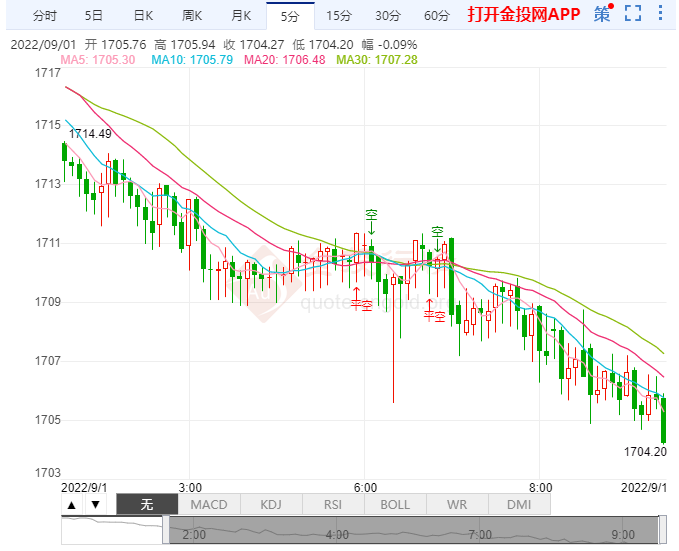Toggle fullscreen chart view icon
This screenshot has width=679, height=551.
tap(633, 13)
